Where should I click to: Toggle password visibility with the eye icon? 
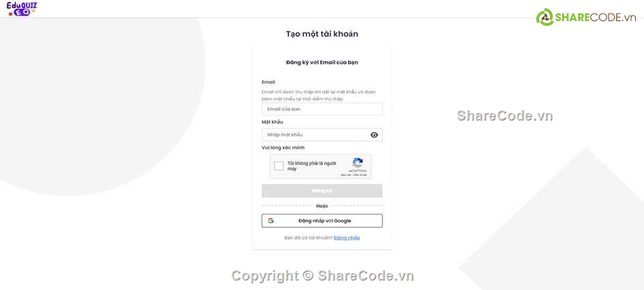[374, 135]
